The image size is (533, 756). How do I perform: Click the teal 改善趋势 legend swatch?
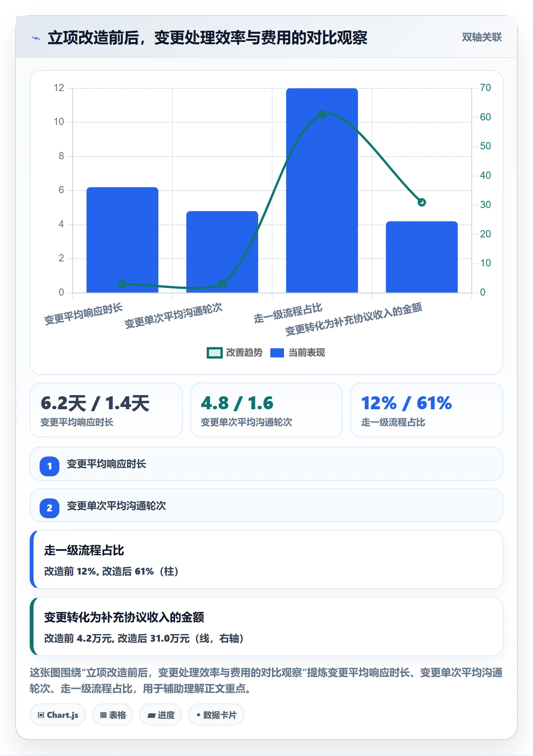pos(214,353)
